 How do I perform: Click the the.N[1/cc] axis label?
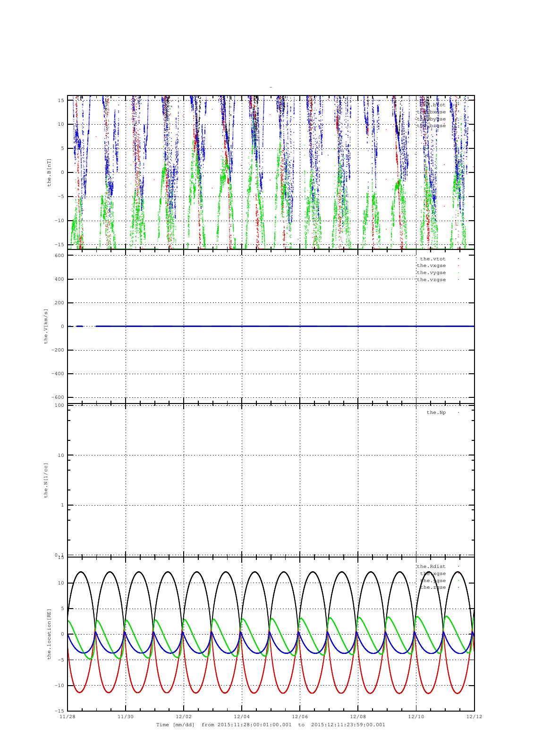tap(46, 480)
